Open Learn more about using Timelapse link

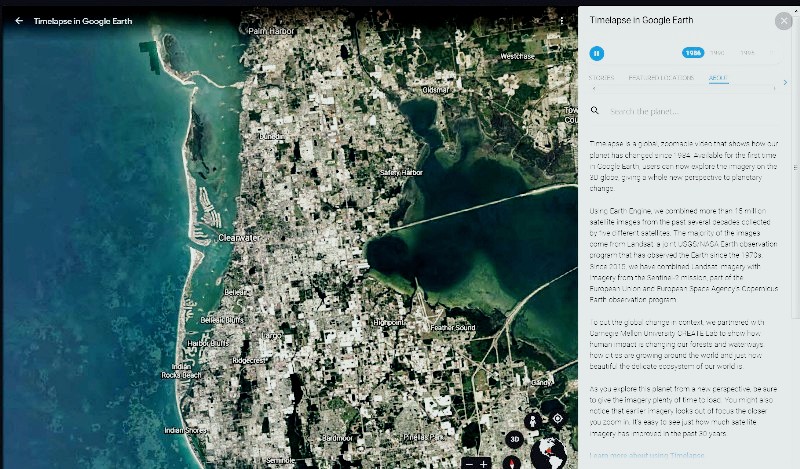646,455
